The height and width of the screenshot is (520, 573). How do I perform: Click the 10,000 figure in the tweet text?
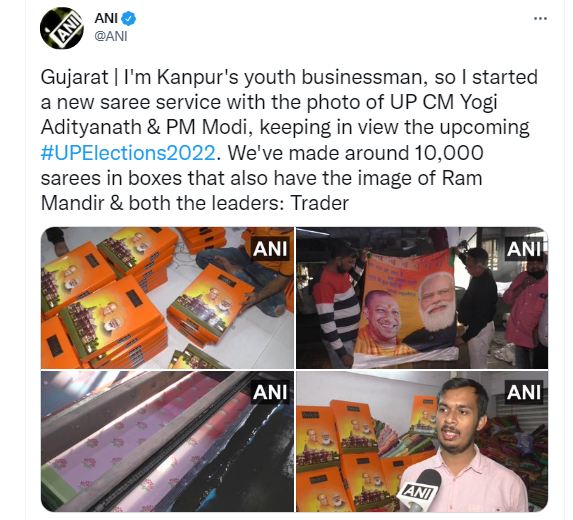click(448, 153)
